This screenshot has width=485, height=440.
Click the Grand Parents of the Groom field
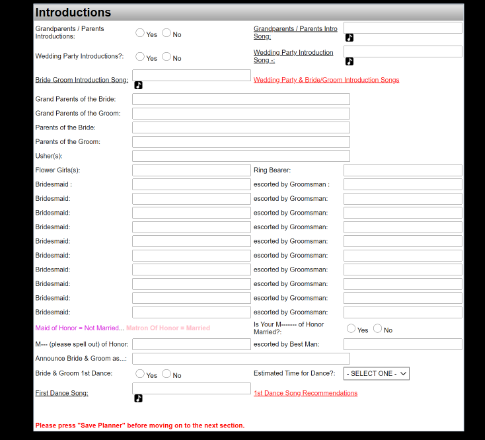241,113
